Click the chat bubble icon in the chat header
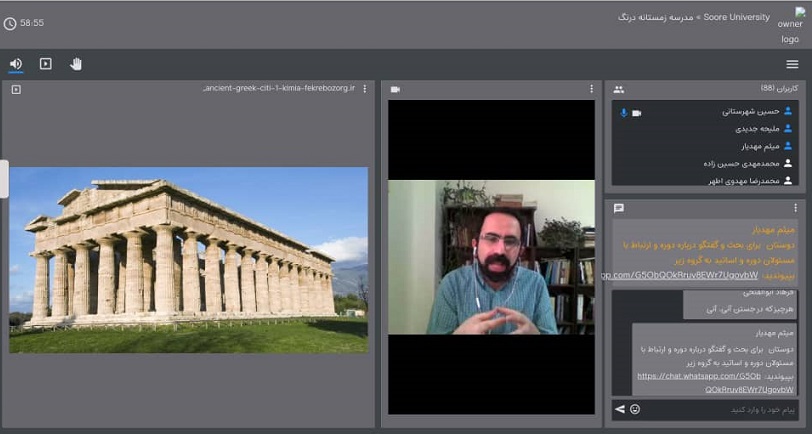This screenshot has height=434, width=812. (618, 208)
